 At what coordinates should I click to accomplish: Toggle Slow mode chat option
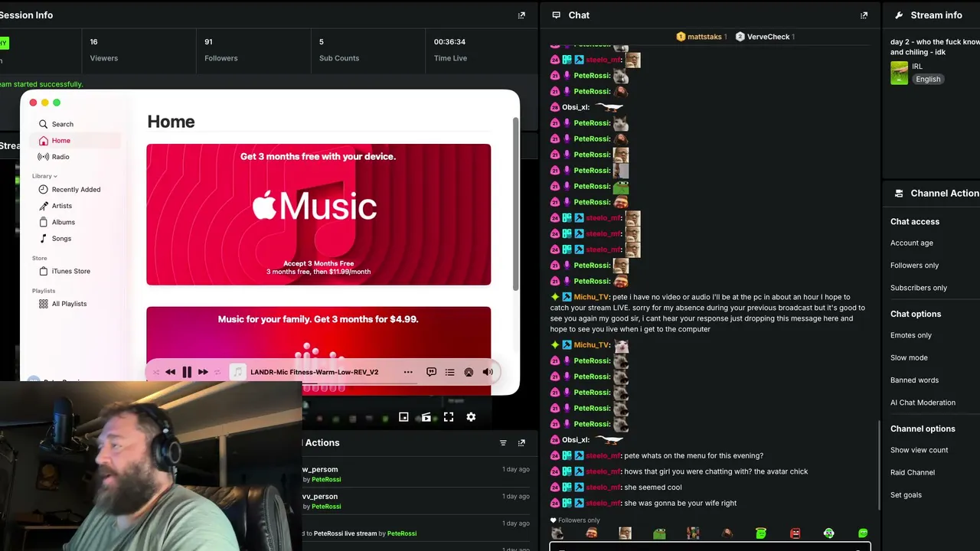coord(909,357)
